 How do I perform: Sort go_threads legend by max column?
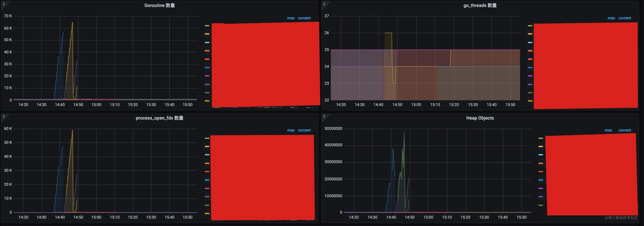611,18
